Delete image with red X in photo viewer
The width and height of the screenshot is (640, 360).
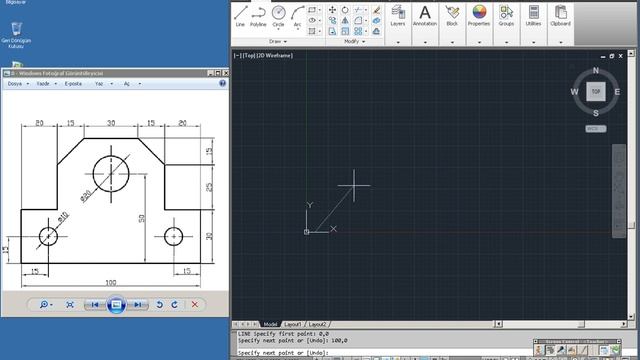coord(195,304)
